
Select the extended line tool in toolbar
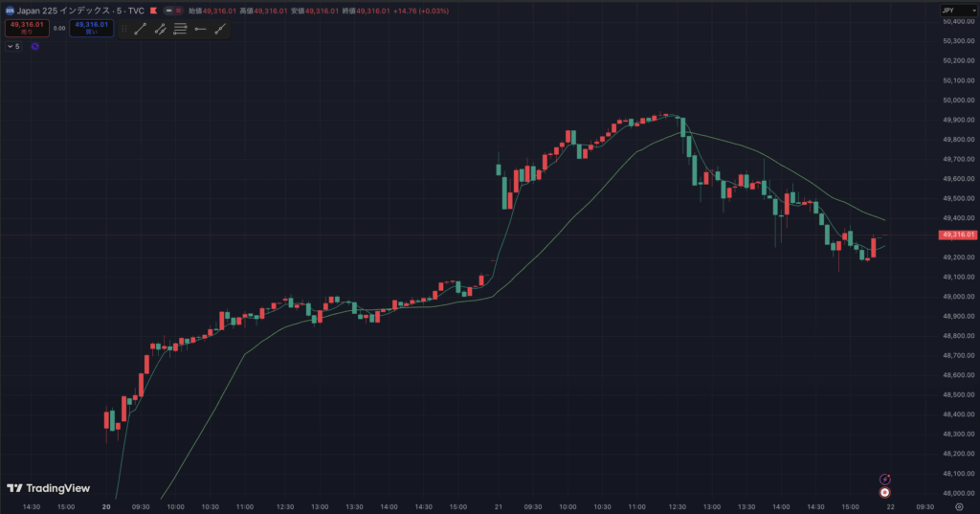pos(221,29)
